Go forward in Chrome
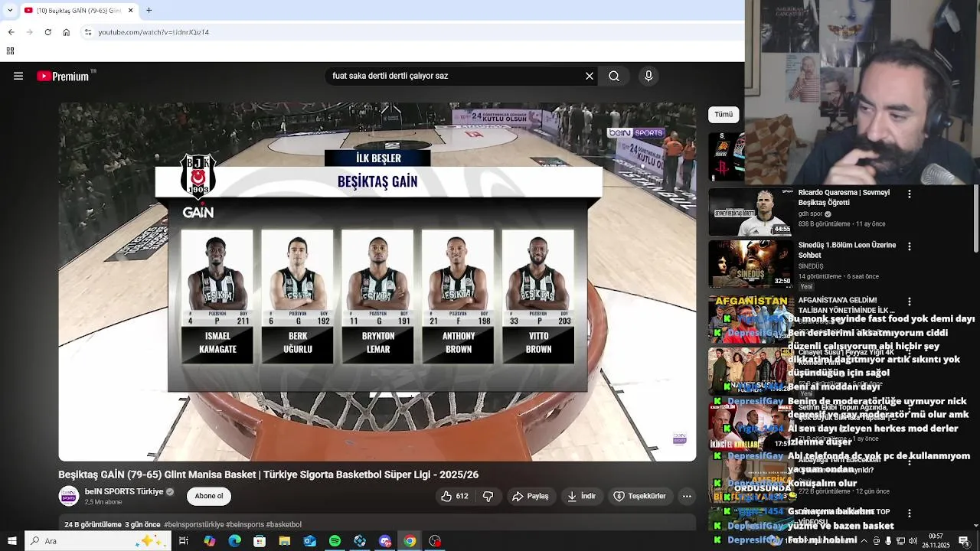This screenshot has width=980, height=551. point(29,32)
